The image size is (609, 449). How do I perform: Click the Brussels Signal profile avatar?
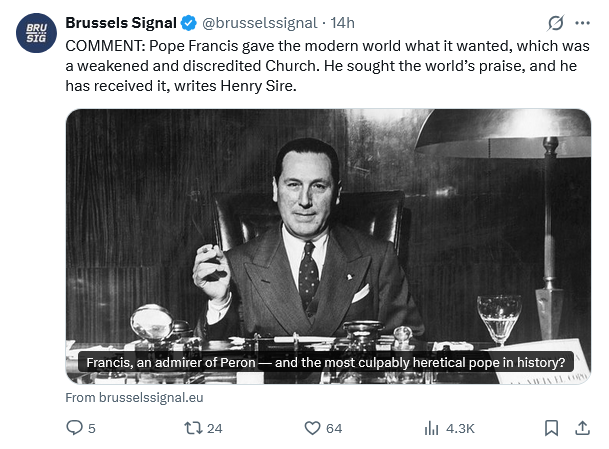coord(36,34)
